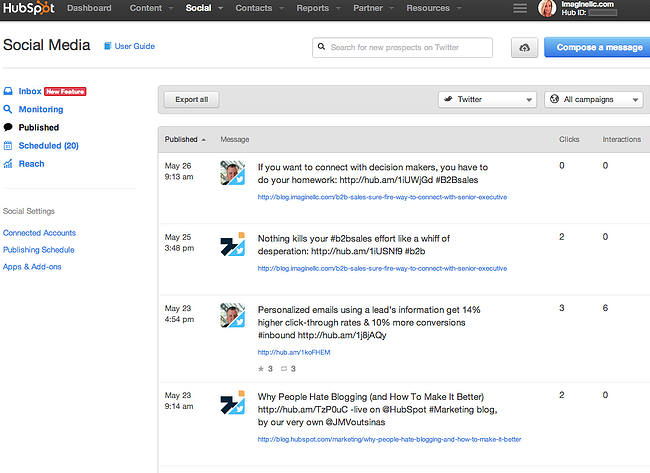Click the cloud upload icon button

[x=524, y=48]
